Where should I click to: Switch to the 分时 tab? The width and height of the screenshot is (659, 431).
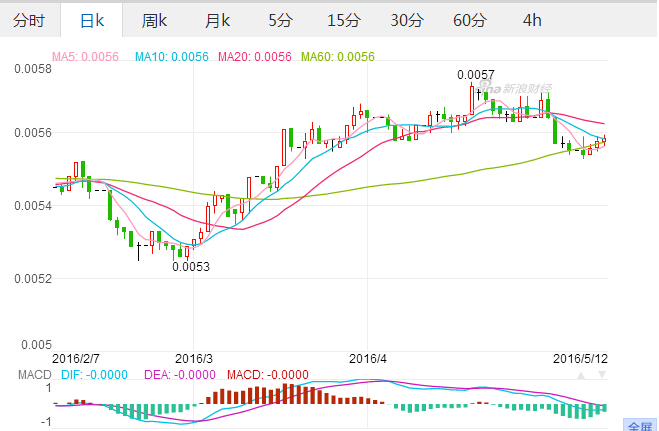30,20
